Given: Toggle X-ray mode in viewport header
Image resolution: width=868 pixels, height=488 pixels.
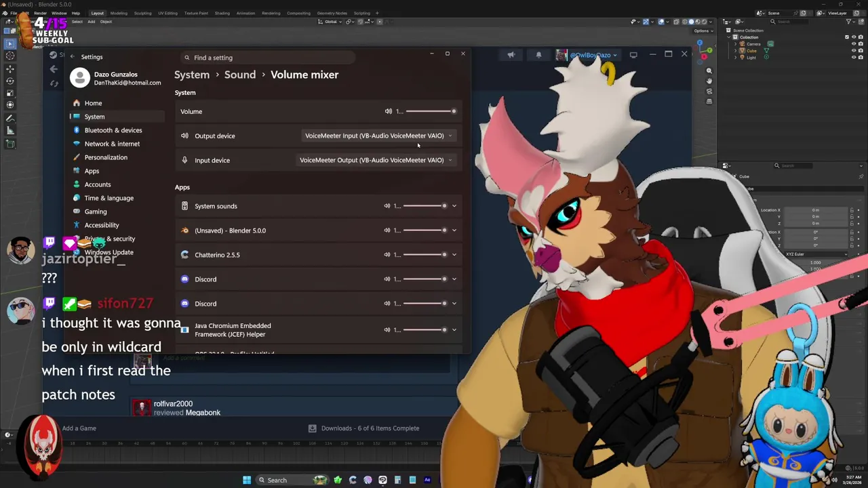Looking at the screenshot, I should pos(676,22).
